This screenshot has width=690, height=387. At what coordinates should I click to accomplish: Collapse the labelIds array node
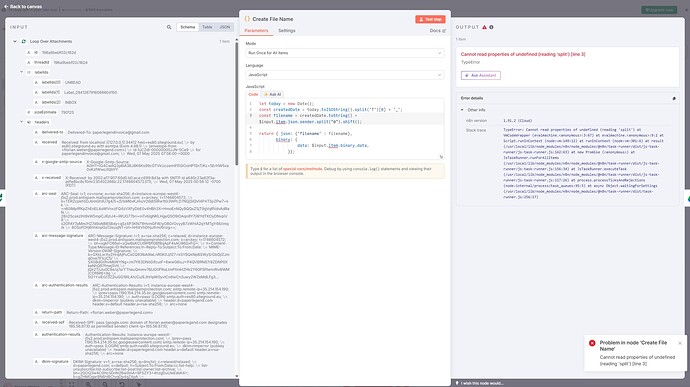[21, 72]
